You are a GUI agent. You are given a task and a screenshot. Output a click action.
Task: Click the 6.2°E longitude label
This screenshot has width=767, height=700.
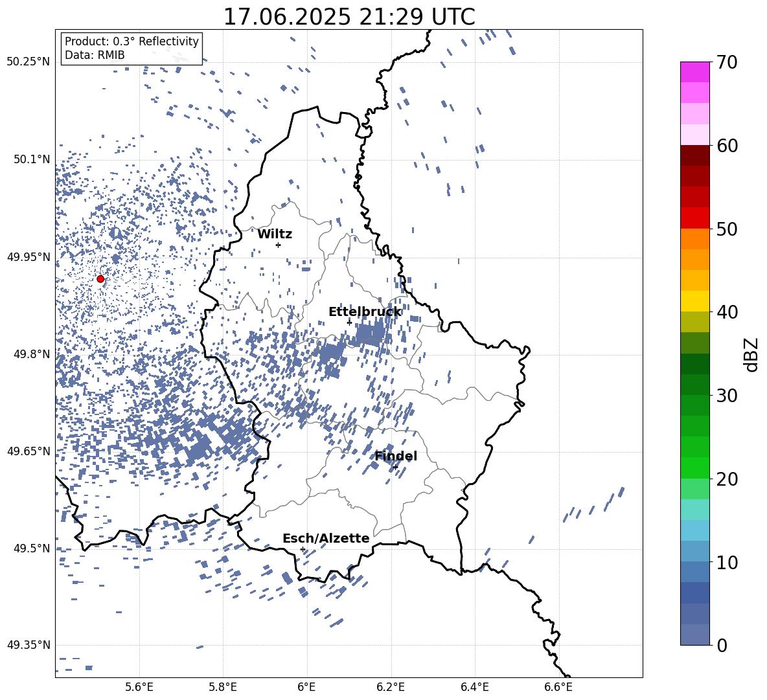(391, 687)
